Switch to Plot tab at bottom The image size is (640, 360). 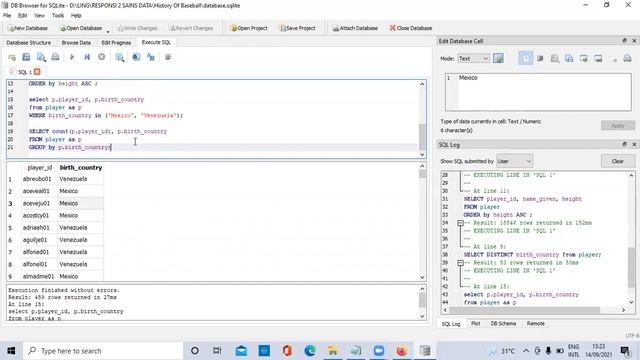pyautogui.click(x=476, y=323)
